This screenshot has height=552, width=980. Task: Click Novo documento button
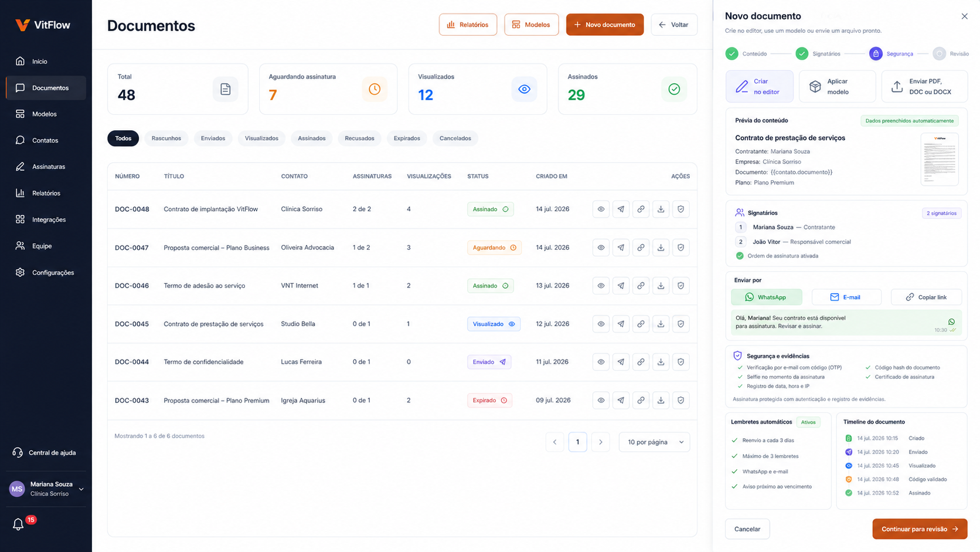point(604,25)
